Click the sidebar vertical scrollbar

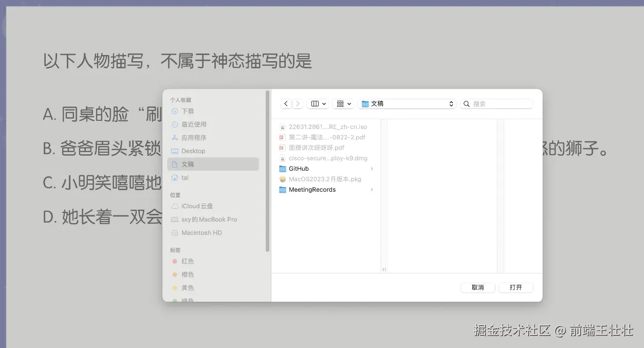[267, 172]
